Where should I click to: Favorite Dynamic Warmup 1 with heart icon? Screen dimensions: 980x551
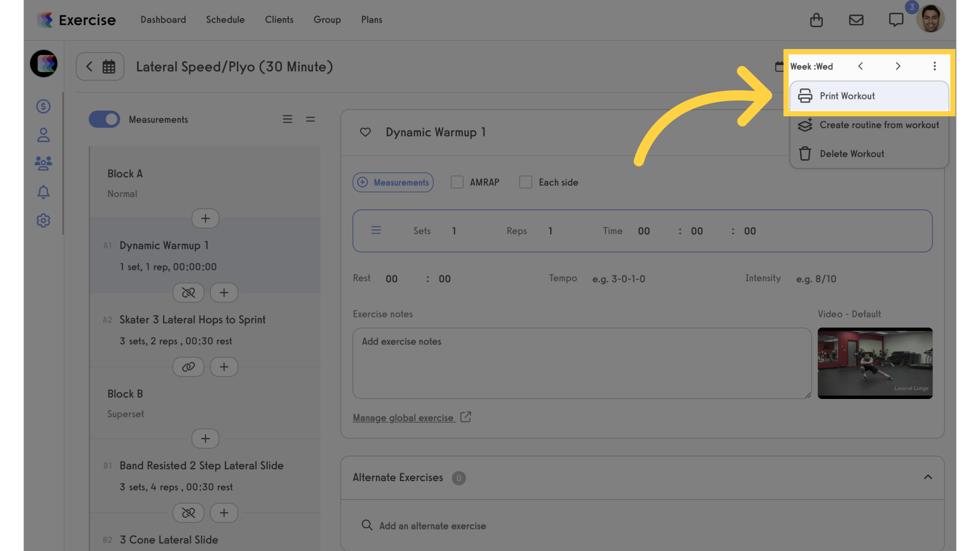[365, 132]
